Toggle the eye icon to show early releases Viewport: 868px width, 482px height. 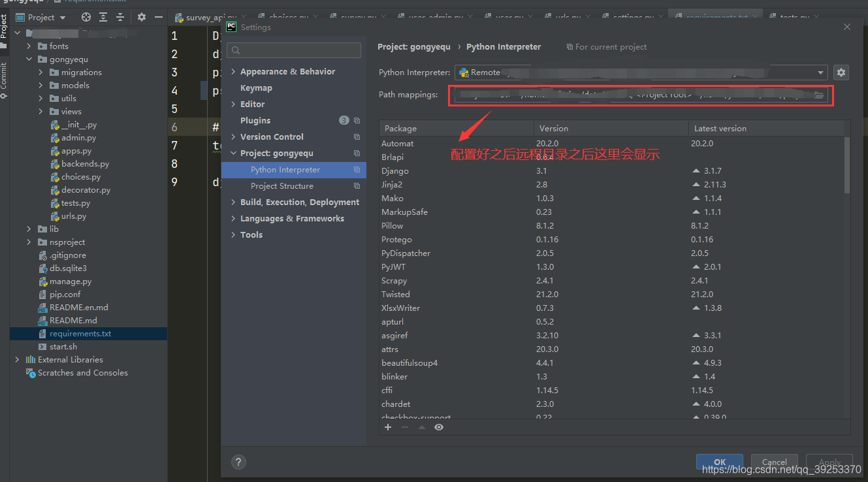pos(439,427)
